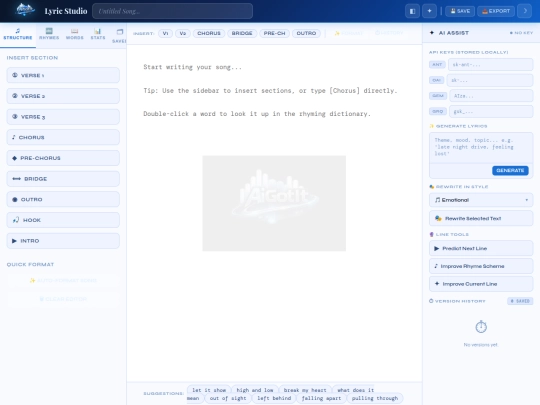Toggle the sidebar panel icon in header

(x=412, y=11)
